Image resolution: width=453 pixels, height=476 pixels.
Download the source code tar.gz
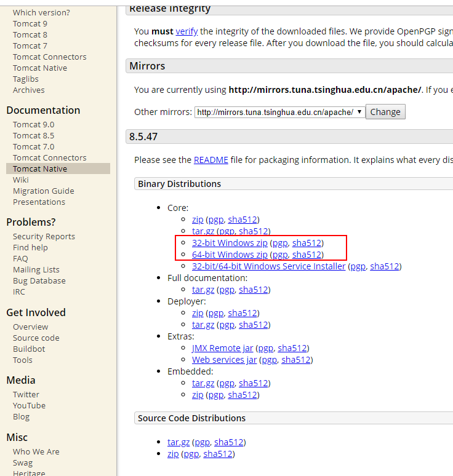pyautogui.click(x=178, y=442)
